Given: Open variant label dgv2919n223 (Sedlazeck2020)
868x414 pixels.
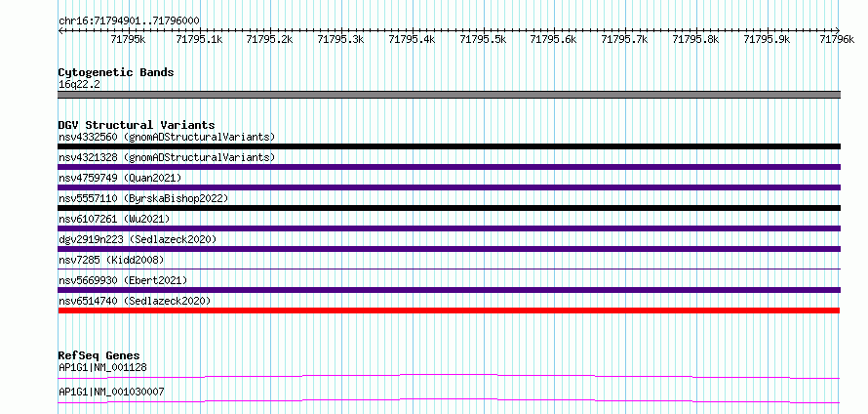Looking at the screenshot, I should (138, 239).
